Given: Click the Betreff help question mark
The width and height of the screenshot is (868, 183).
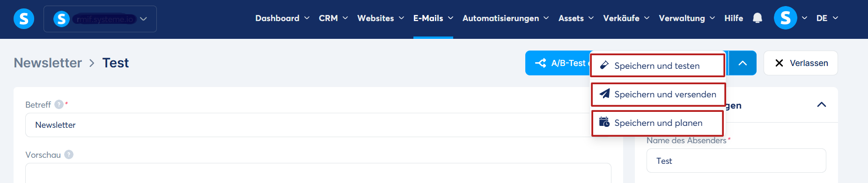Looking at the screenshot, I should 59,104.
